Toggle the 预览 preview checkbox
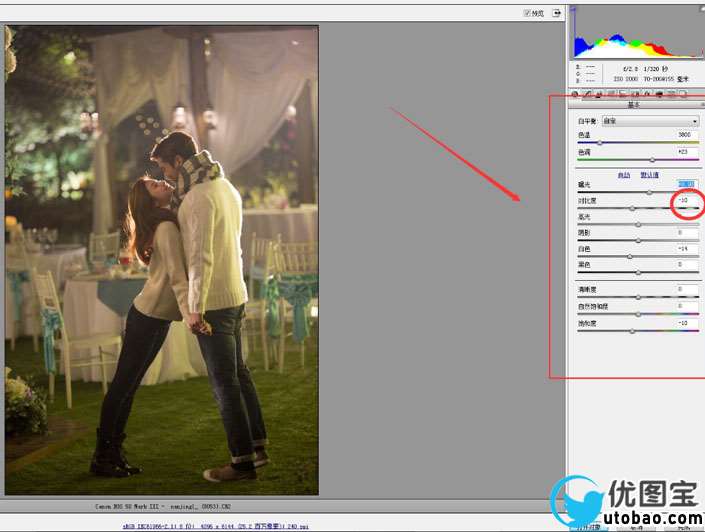The width and height of the screenshot is (705, 532). pos(527,13)
